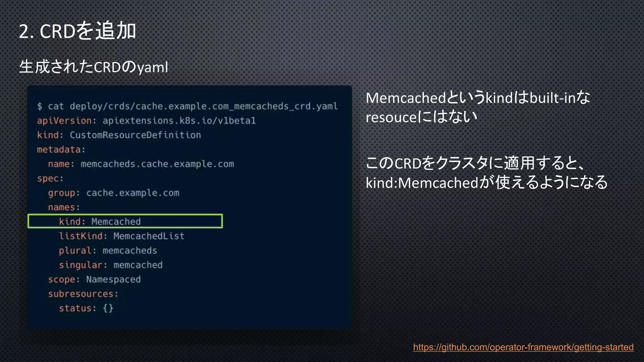Click the 'subresources:' line
Viewport: 644px width, 362px height.
click(x=83, y=294)
